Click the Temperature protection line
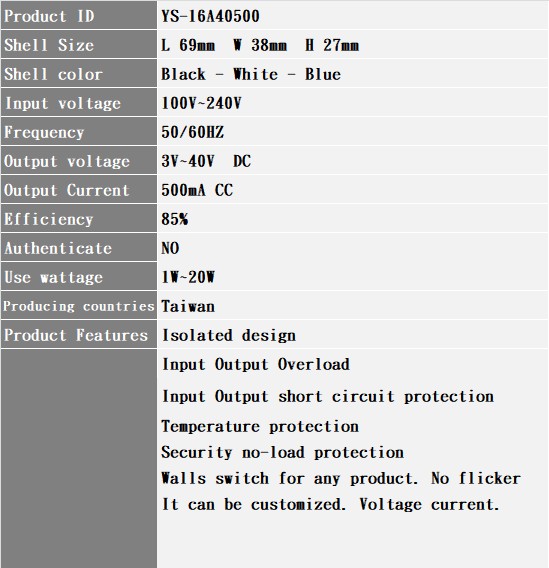Viewport: 549px width, 568px height. (x=260, y=426)
